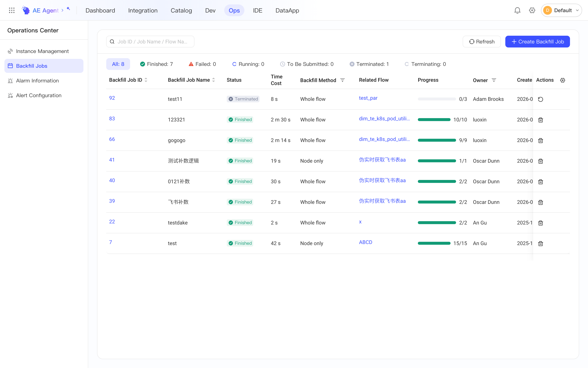Viewport: 588px width, 368px height.
Task: Open the app launcher grid icon
Action: [12, 10]
